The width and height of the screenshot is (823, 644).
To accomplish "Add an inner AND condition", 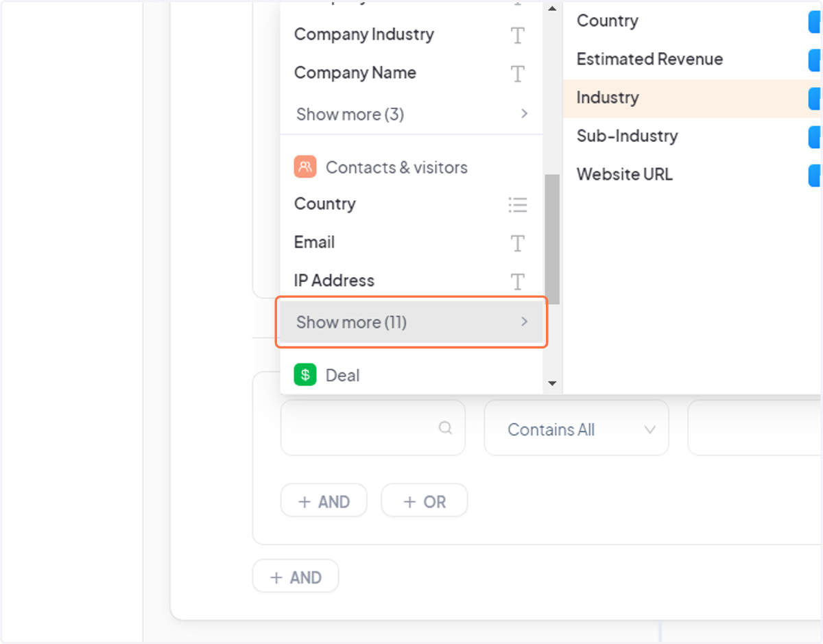I will (324, 501).
